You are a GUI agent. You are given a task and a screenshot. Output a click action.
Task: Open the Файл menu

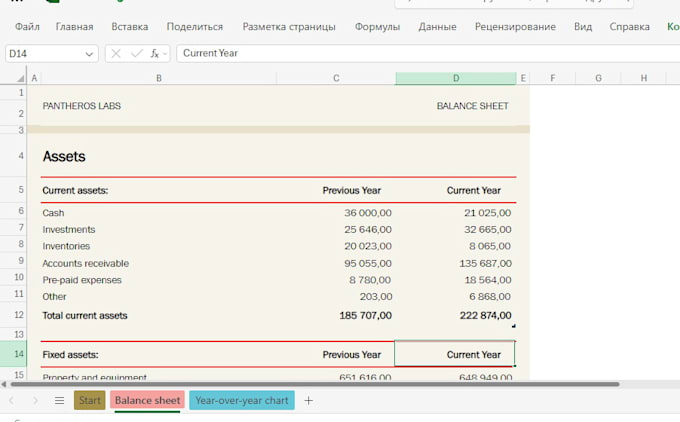click(27, 27)
